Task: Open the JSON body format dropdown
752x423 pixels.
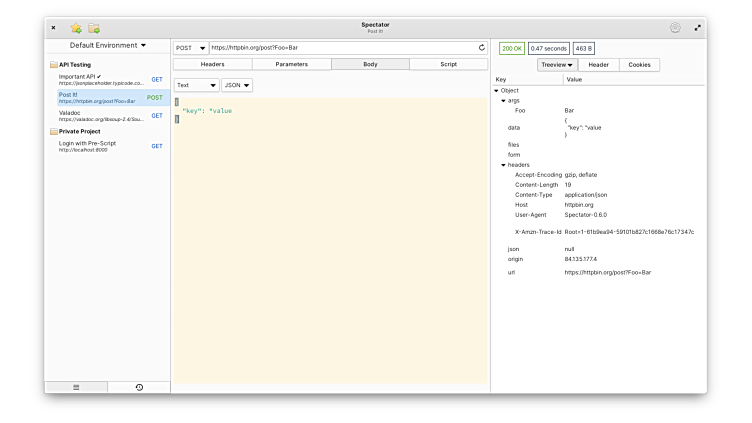Action: click(237, 85)
